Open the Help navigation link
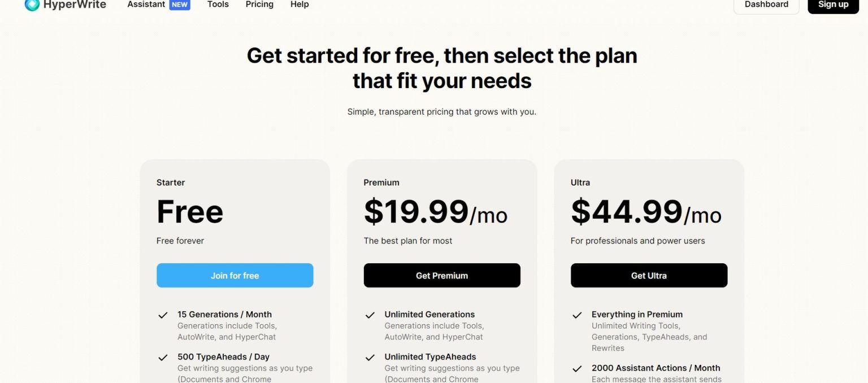868x383 pixels. [300, 5]
